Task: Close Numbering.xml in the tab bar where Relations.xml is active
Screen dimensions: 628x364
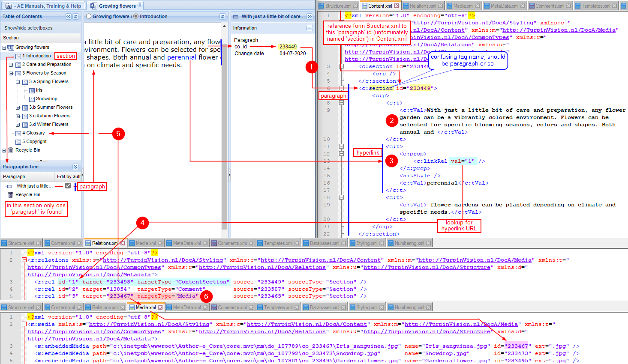Action: click(x=428, y=243)
